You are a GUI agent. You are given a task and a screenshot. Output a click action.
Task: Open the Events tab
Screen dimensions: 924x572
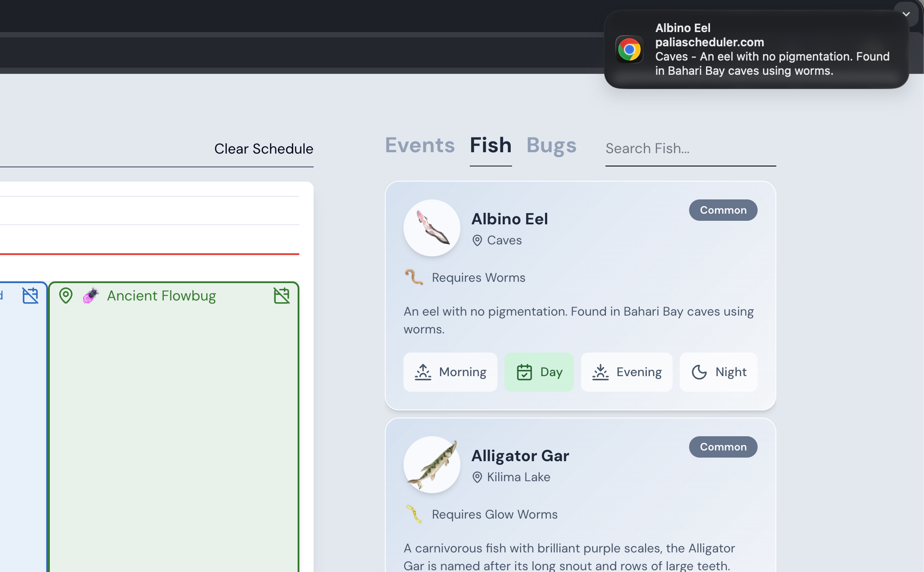pos(420,145)
